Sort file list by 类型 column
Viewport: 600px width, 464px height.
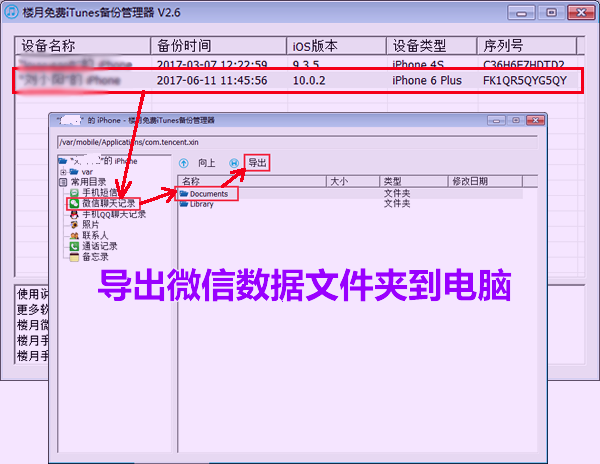413,181
